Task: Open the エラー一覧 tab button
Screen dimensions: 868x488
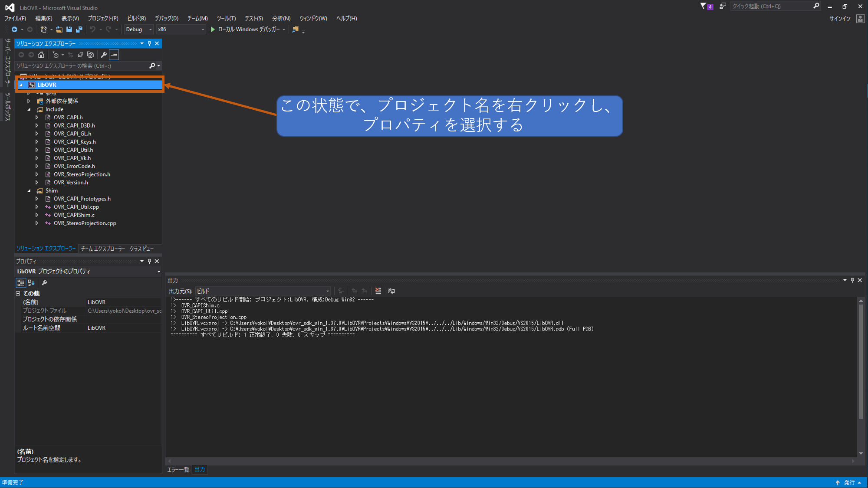Action: click(x=178, y=470)
